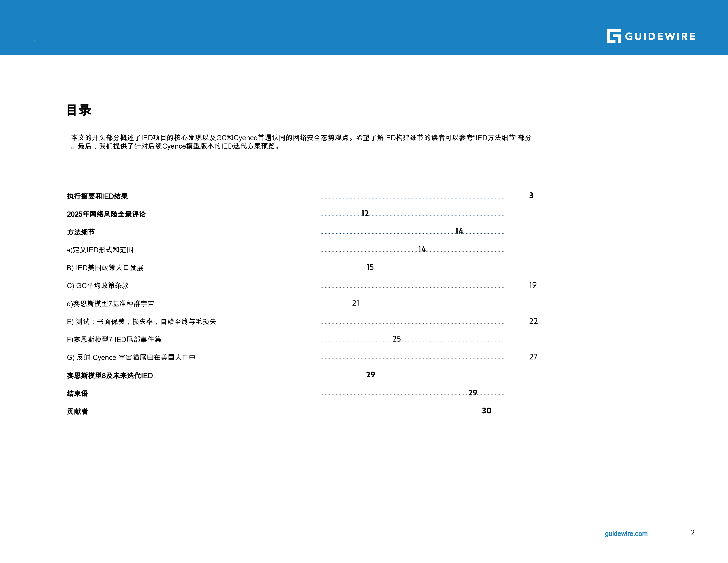Click the GUIDEWIRE wordmark in the header
Screen dimensions: 728x563
(660, 36)
